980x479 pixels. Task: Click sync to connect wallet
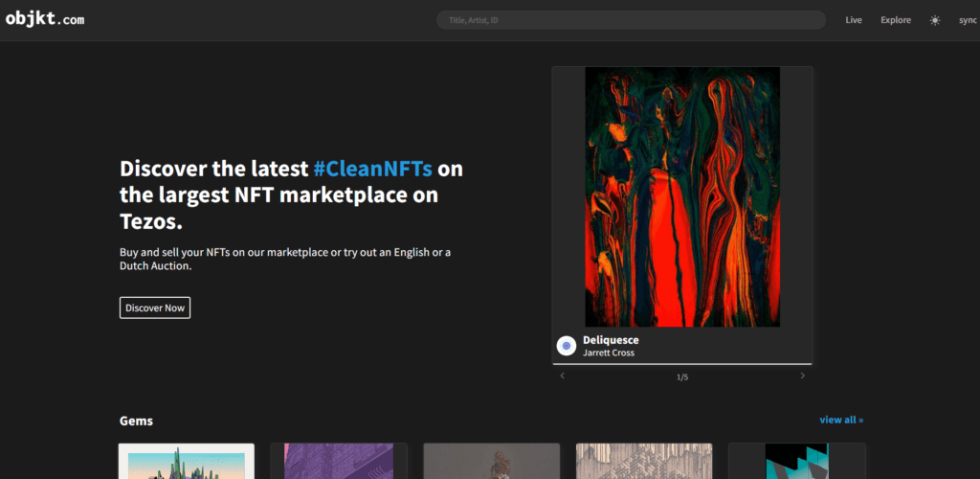coord(968,20)
